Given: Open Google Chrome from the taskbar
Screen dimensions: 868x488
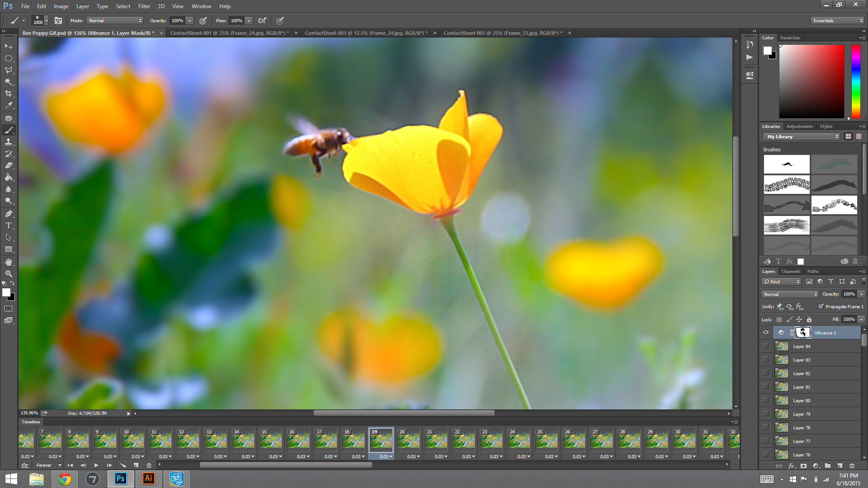Looking at the screenshot, I should click(65, 479).
